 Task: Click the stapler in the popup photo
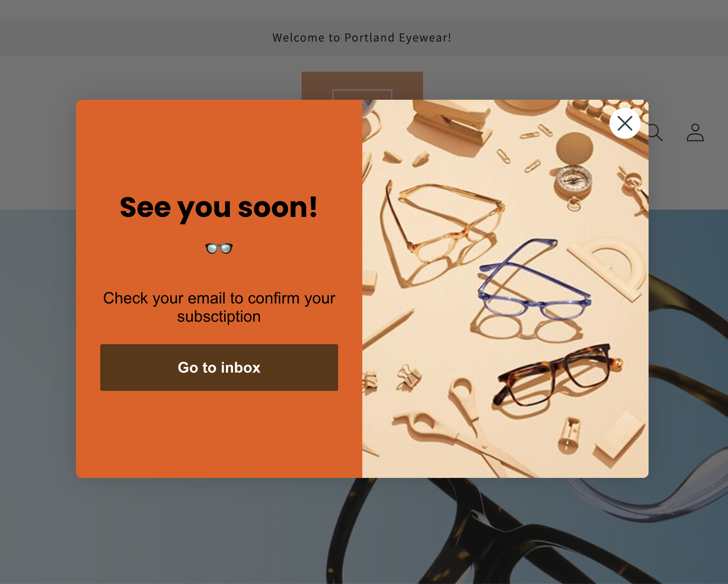click(450, 121)
